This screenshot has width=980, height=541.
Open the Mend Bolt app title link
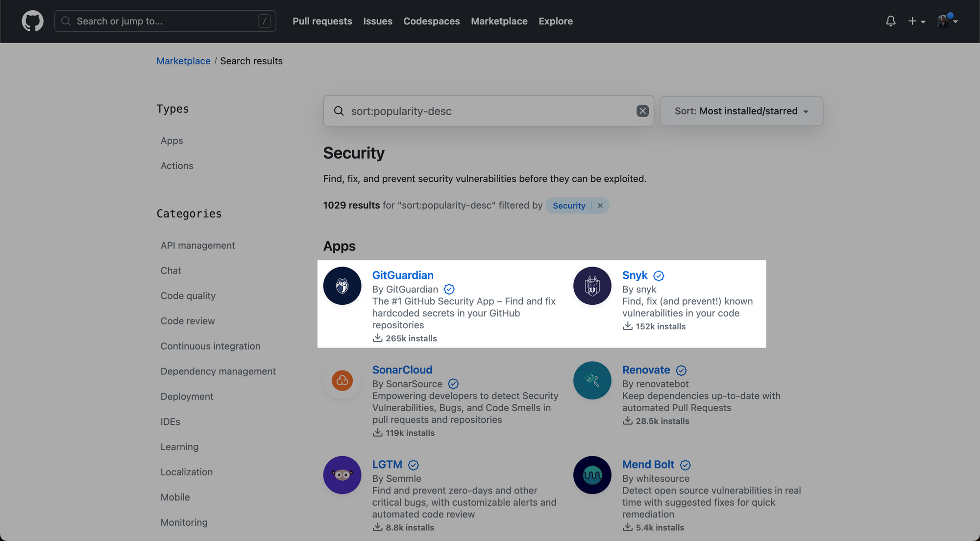click(x=648, y=464)
